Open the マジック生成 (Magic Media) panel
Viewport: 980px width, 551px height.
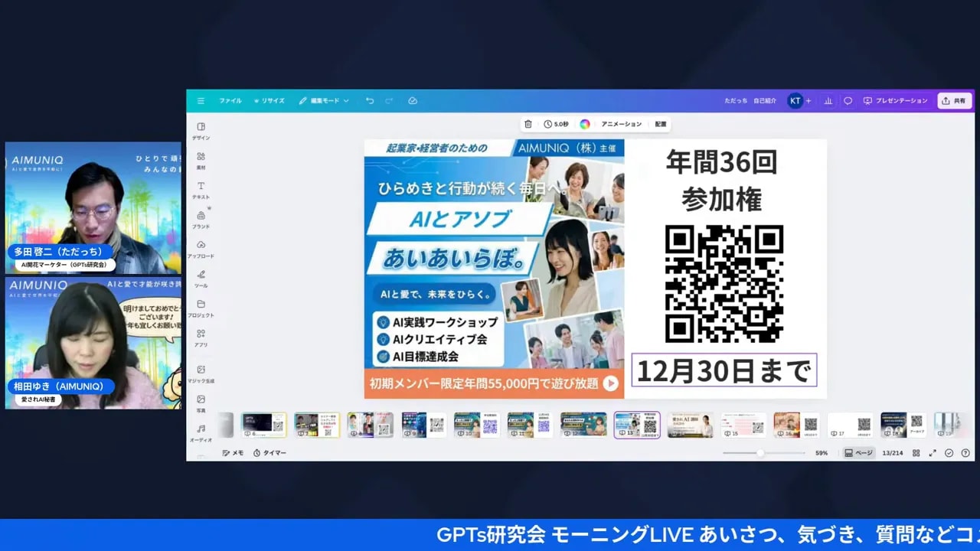click(x=201, y=373)
